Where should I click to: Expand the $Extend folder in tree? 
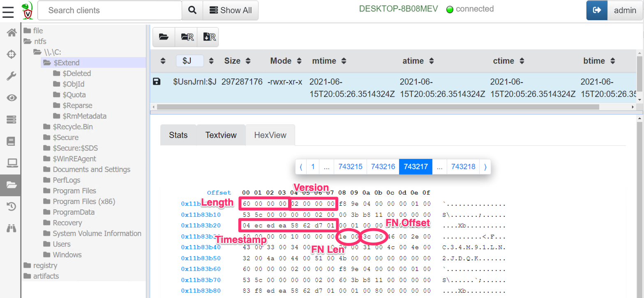tap(66, 63)
